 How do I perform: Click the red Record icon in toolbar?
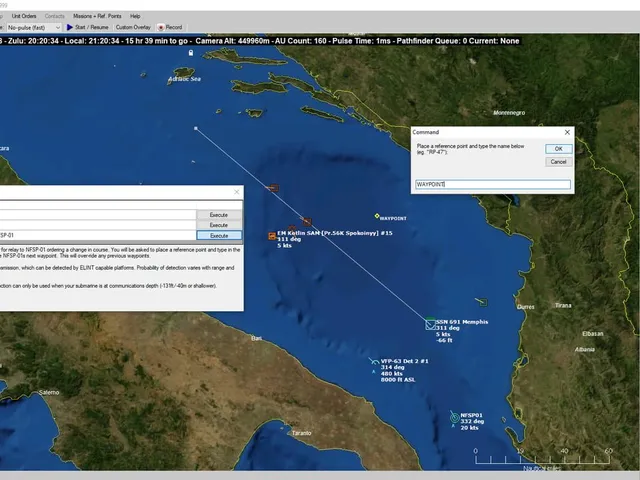click(161, 27)
